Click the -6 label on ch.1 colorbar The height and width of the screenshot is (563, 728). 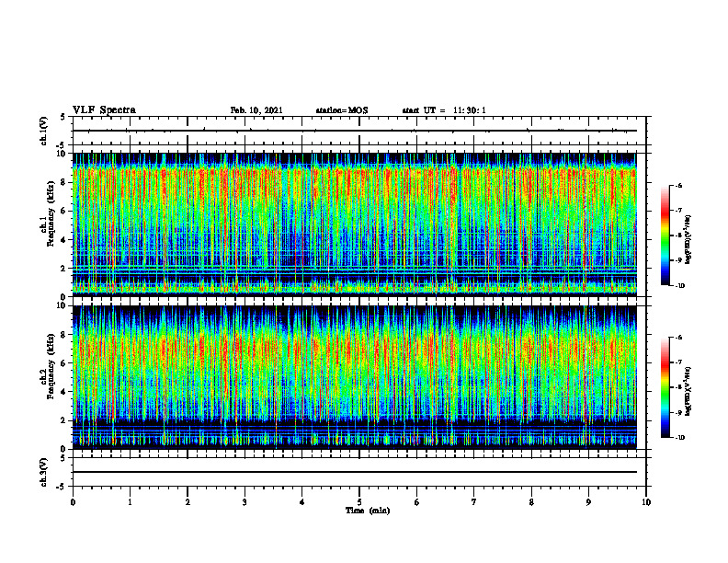coord(678,185)
